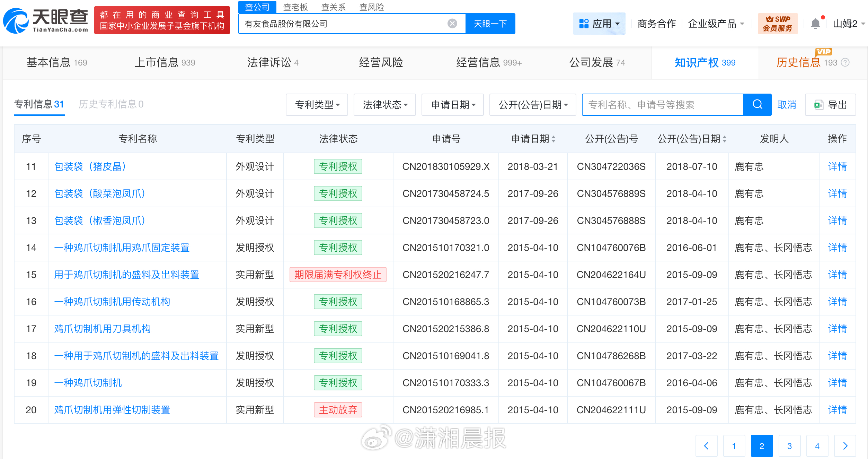The width and height of the screenshot is (868, 459).
Task: Open the 应用 apps dropdown
Action: [599, 24]
